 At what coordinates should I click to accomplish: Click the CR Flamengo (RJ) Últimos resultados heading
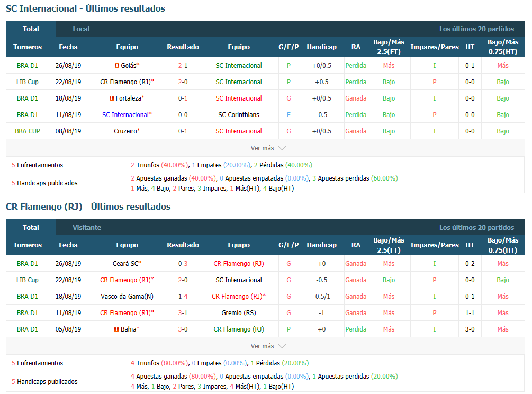click(88, 207)
